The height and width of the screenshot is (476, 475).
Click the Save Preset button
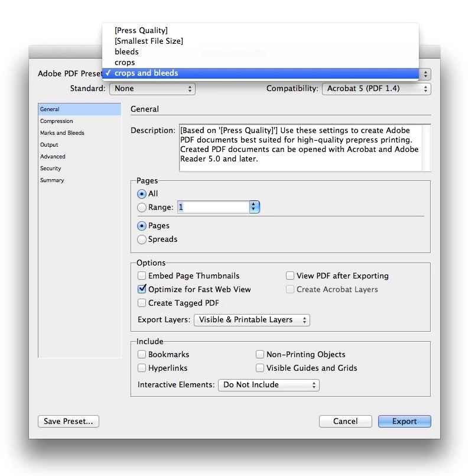69,422
